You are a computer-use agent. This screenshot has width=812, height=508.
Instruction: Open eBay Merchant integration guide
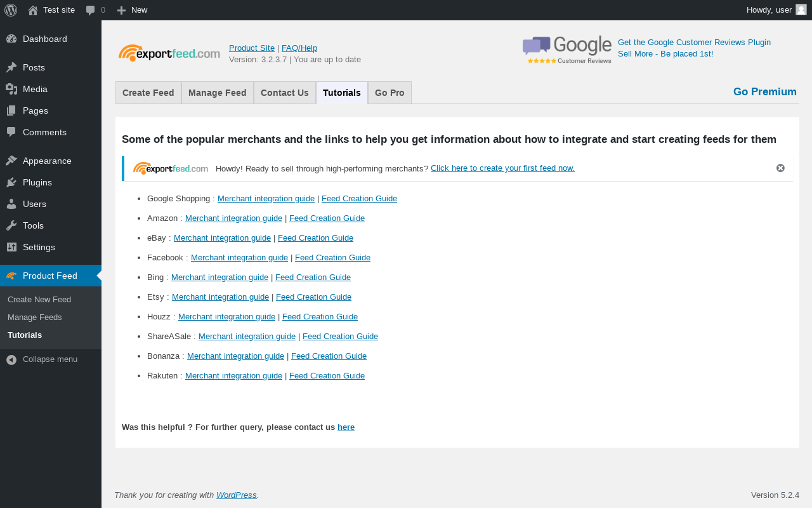(x=222, y=237)
